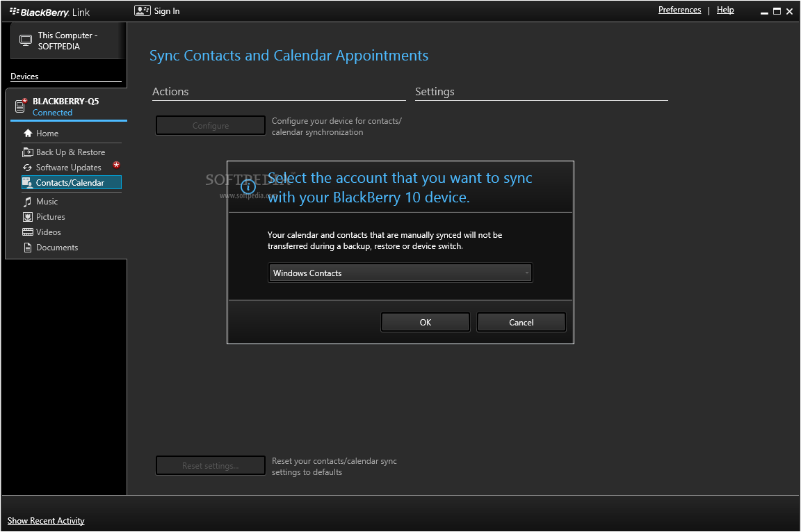Click the Home house icon

click(x=28, y=133)
